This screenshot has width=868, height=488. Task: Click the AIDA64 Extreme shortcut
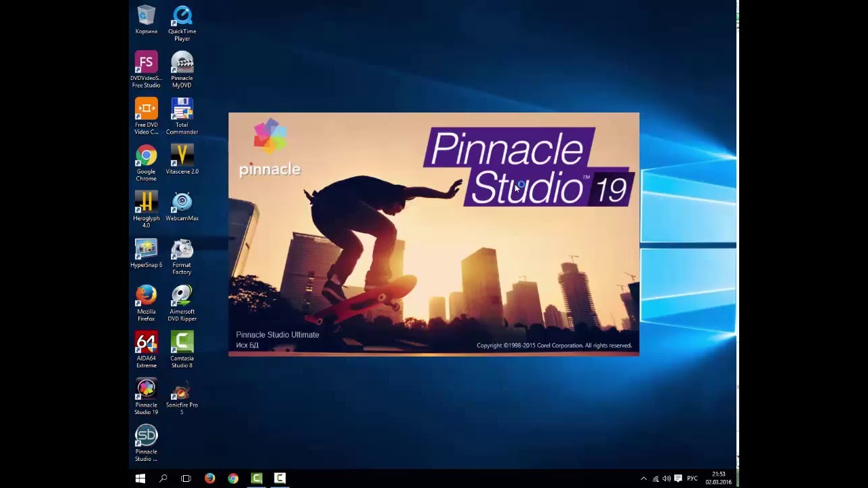point(146,350)
